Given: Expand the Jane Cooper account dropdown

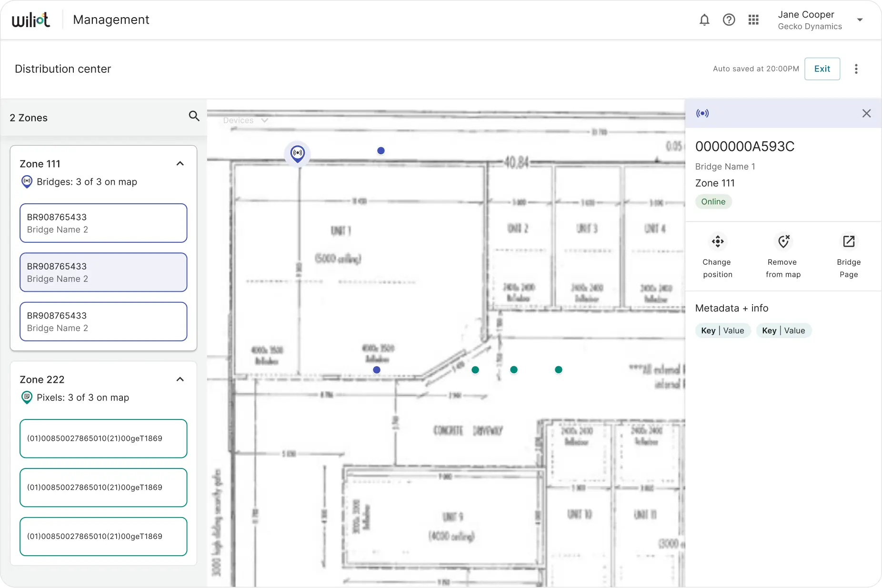Looking at the screenshot, I should (860, 20).
